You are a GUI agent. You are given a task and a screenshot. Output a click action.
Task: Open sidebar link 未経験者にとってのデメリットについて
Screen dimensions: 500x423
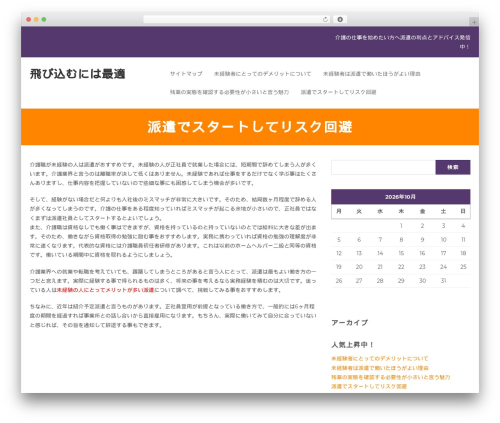coord(380,359)
